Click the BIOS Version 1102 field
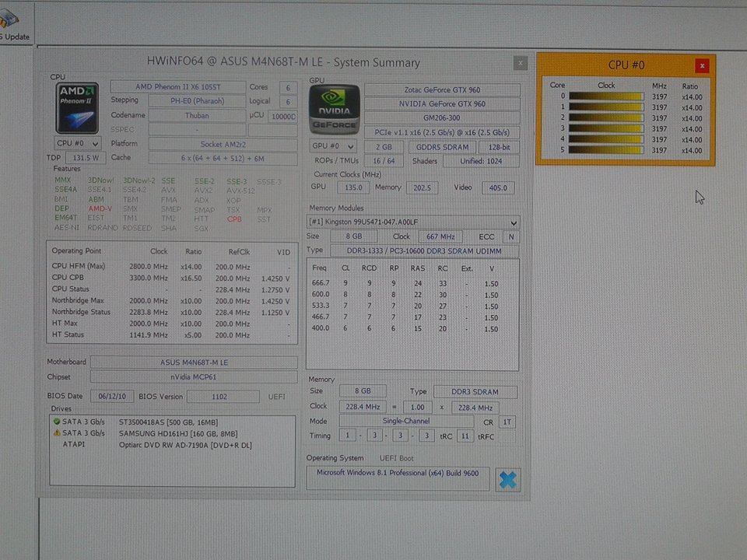747x560 pixels. (223, 396)
